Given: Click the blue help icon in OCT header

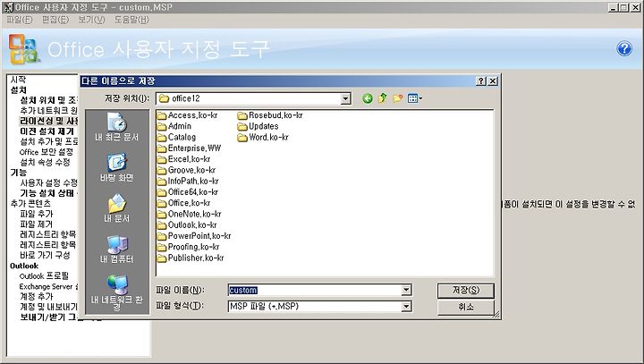Looking at the screenshot, I should coord(624,48).
